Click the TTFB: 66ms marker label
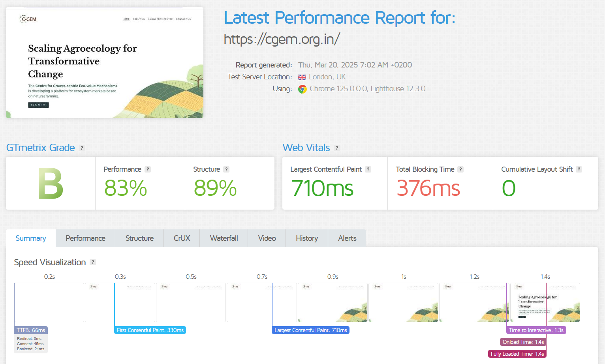605x364 pixels. tap(31, 330)
